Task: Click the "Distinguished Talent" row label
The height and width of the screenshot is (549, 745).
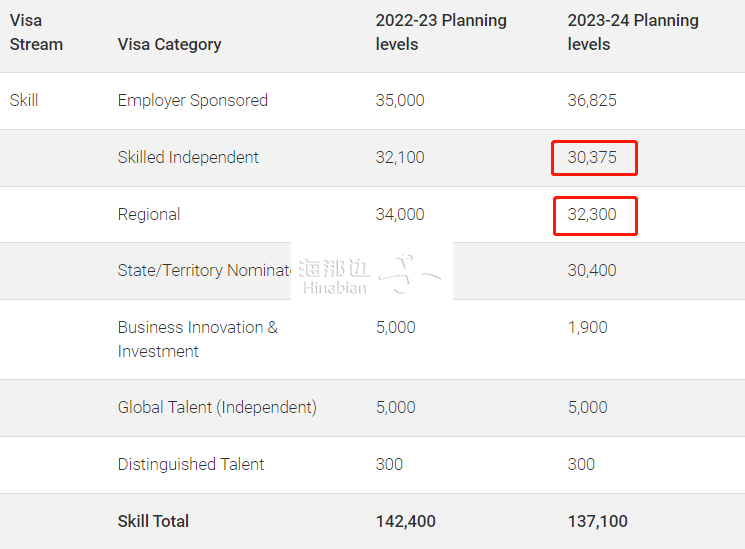Action: point(191,464)
